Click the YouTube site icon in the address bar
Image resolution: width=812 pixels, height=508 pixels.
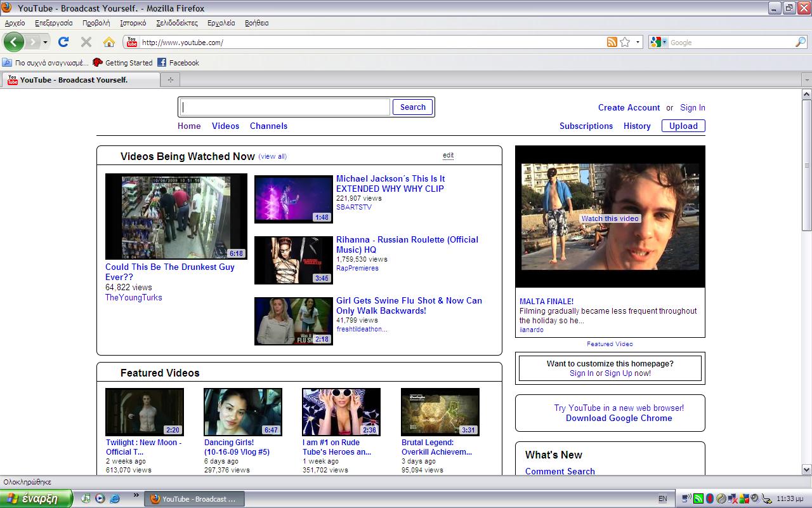(x=132, y=43)
